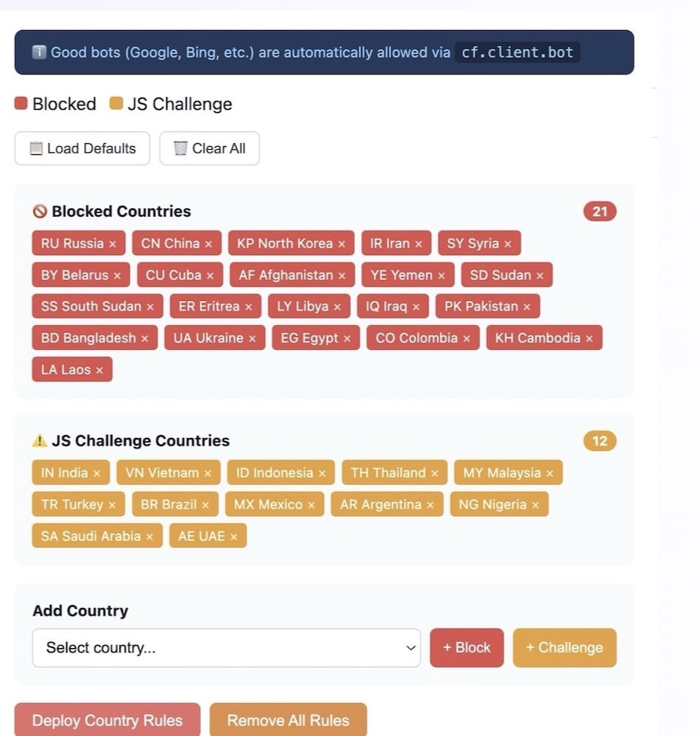
Task: Click the dropdown chevron on country selector
Action: pos(409,648)
